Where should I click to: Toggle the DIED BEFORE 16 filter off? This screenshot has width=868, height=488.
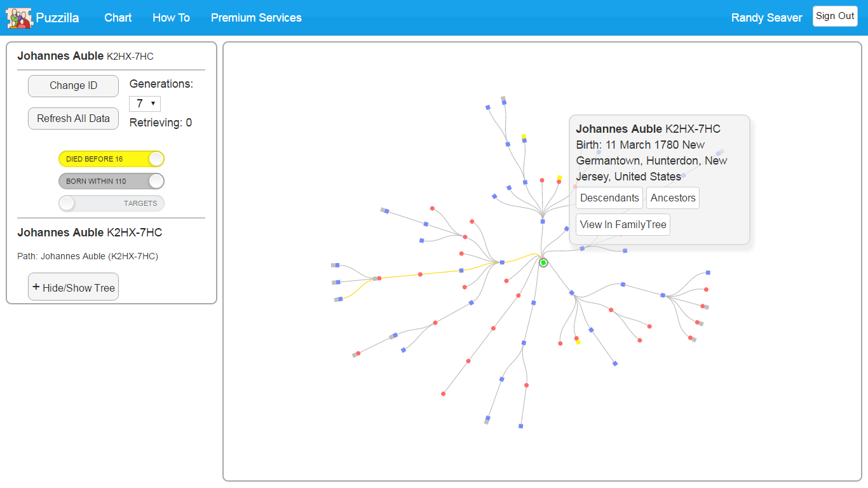[111, 158]
